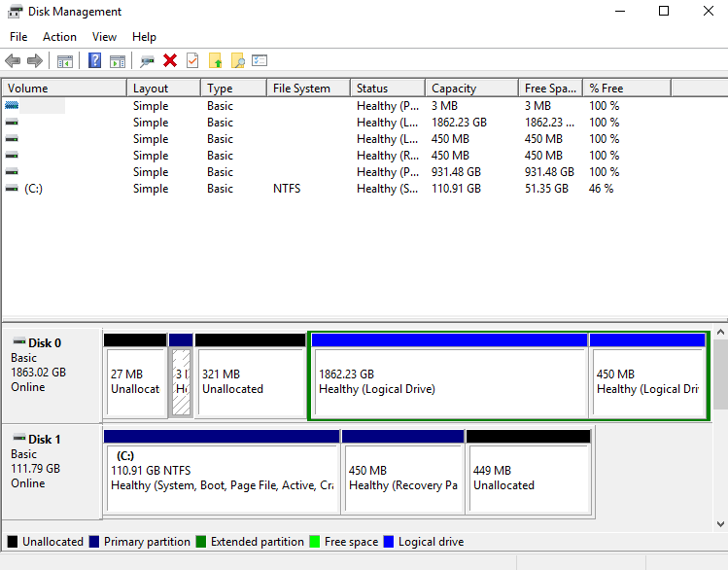Sort by Status column header
This screenshot has height=570, width=728.
pyautogui.click(x=388, y=88)
